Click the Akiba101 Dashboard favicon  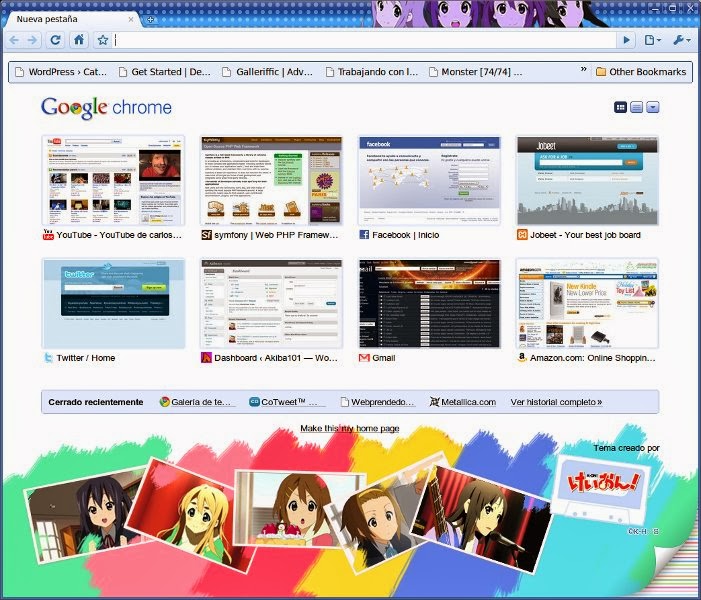click(206, 358)
